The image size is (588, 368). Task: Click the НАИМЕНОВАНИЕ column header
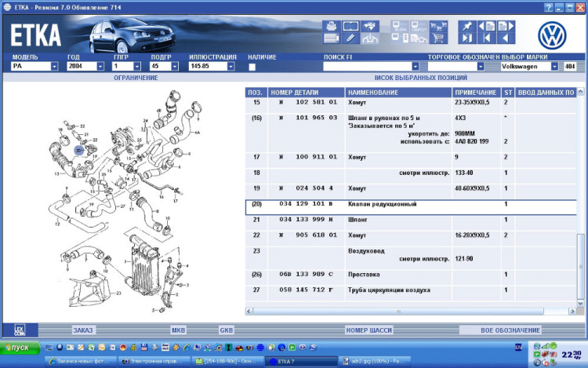pos(398,93)
